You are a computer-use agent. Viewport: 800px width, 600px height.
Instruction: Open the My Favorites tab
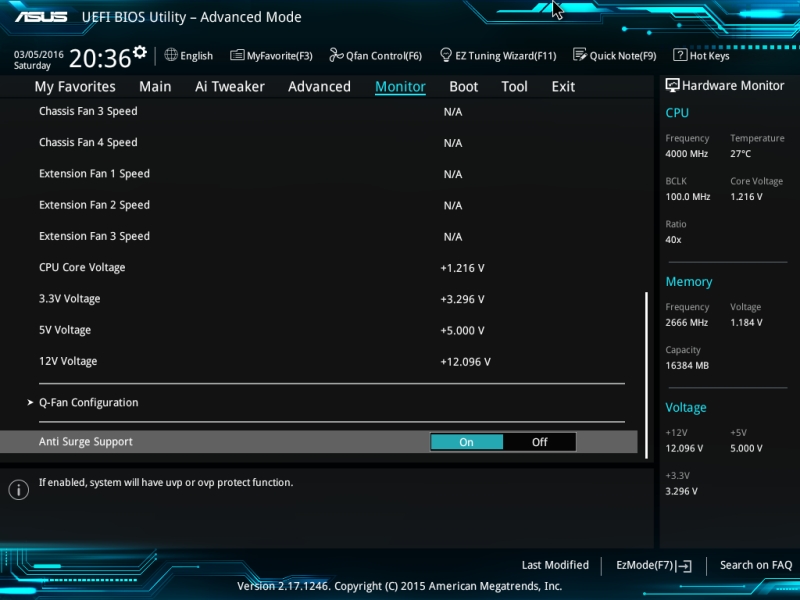coord(75,87)
